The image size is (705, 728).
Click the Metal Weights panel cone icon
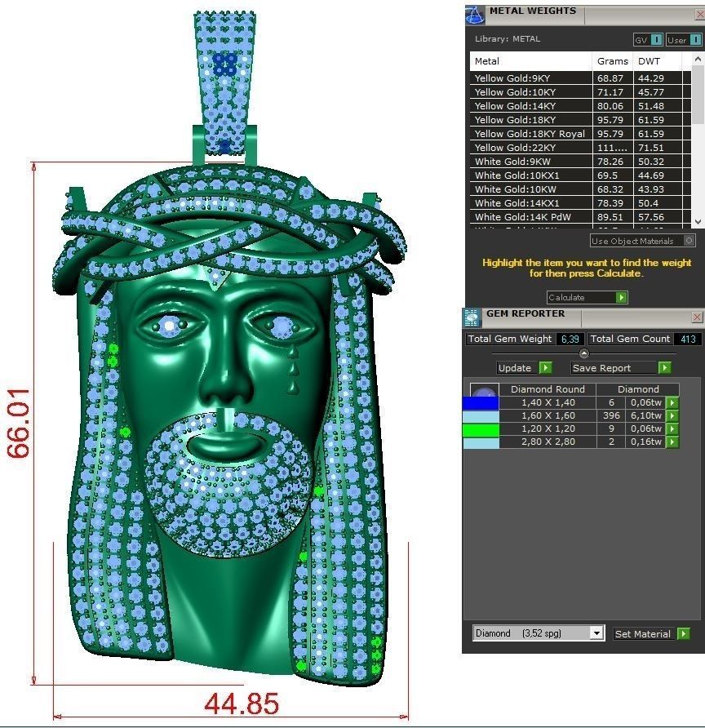coord(475,15)
